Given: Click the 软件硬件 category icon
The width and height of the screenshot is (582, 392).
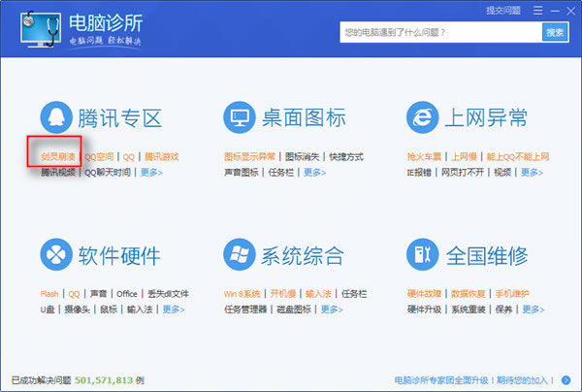Looking at the screenshot, I should [x=57, y=256].
